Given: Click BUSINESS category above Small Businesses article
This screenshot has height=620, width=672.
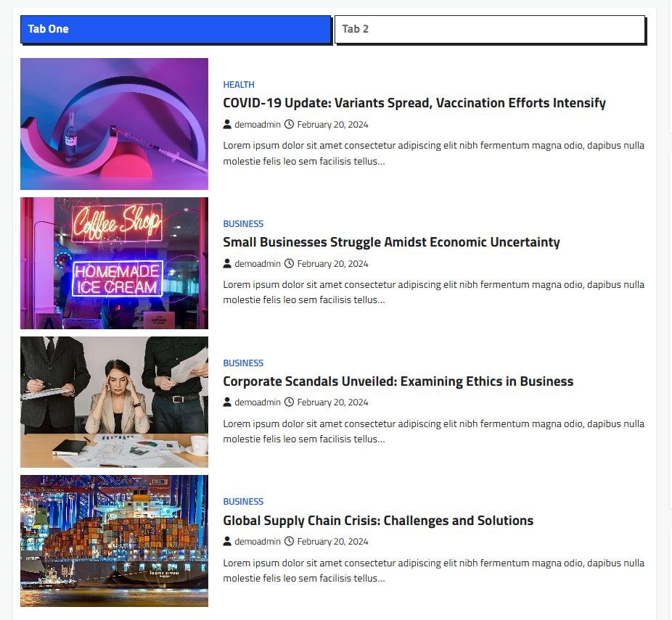Looking at the screenshot, I should [243, 224].
